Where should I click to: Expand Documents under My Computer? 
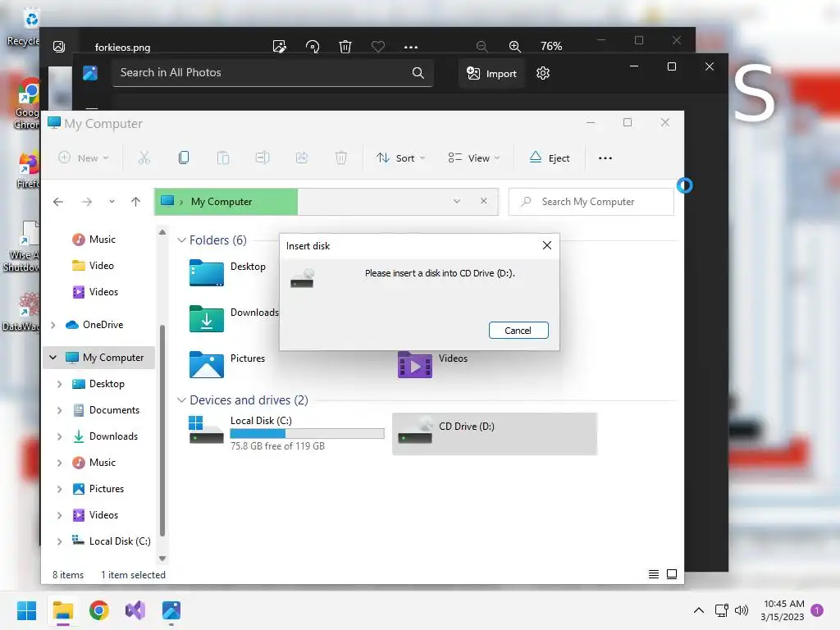59,410
